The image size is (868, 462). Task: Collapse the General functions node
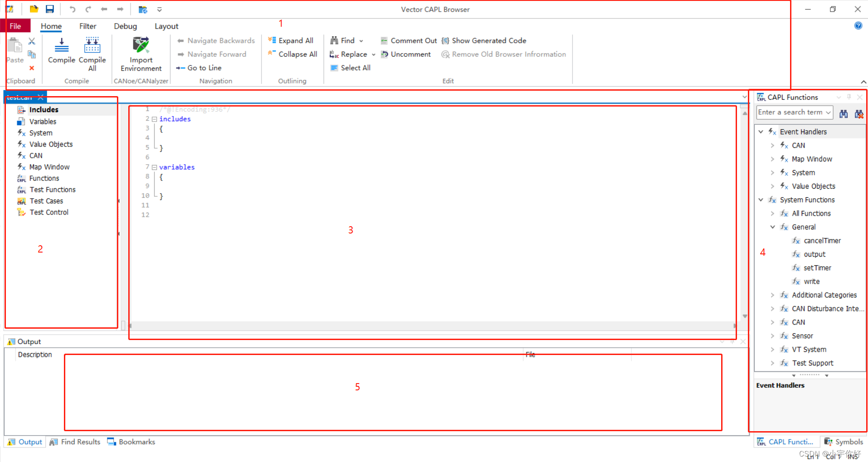pyautogui.click(x=773, y=227)
